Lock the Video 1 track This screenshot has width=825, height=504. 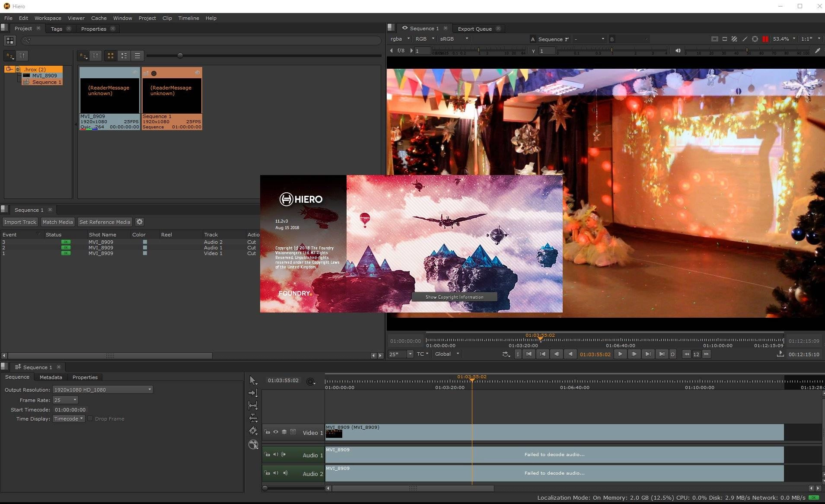pos(268,432)
